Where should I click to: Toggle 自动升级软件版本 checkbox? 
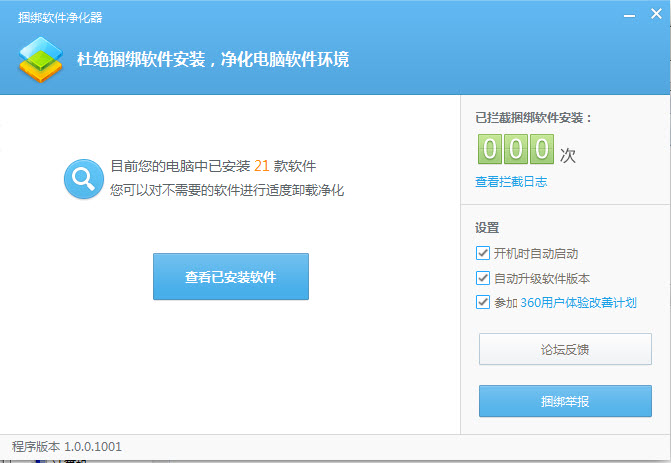483,278
